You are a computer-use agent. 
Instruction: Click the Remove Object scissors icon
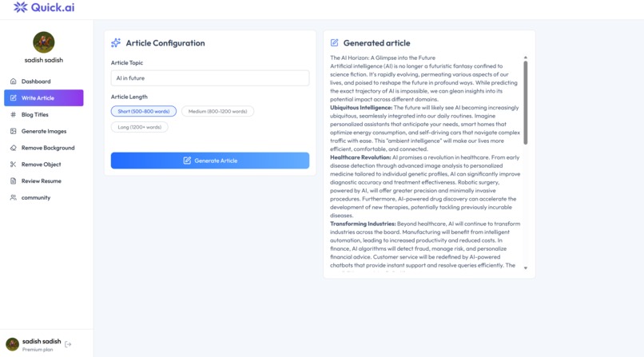pyautogui.click(x=13, y=165)
